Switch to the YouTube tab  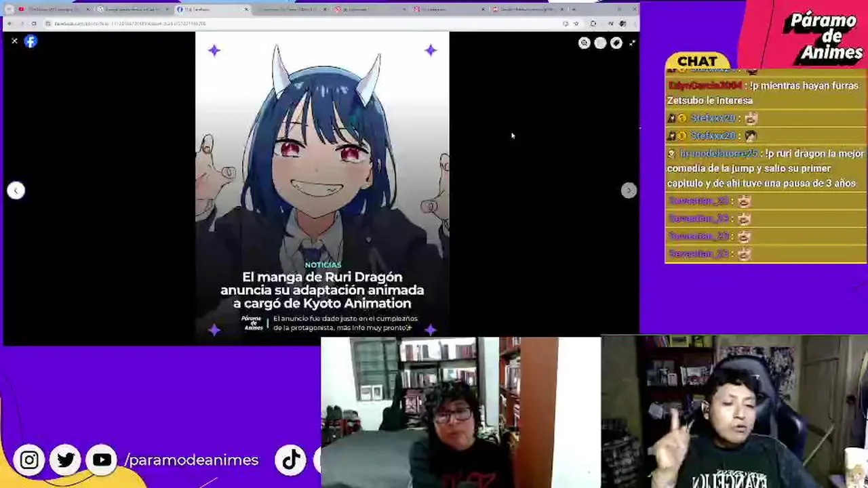[53, 9]
